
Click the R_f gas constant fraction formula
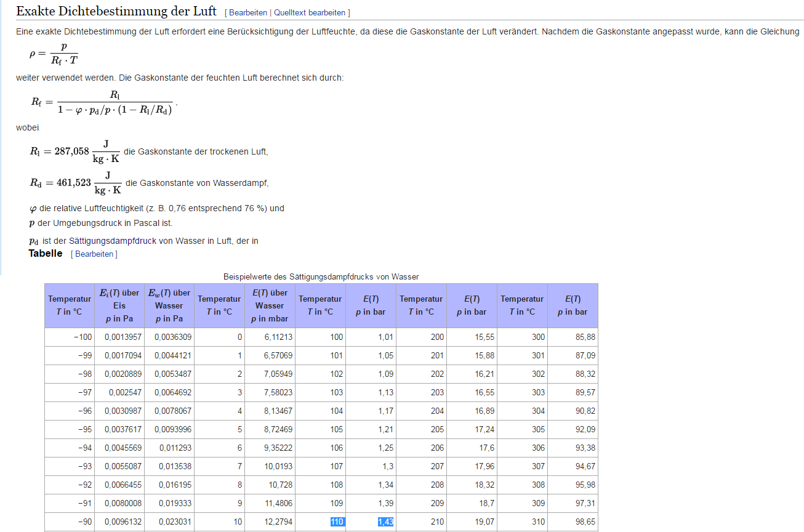102,102
